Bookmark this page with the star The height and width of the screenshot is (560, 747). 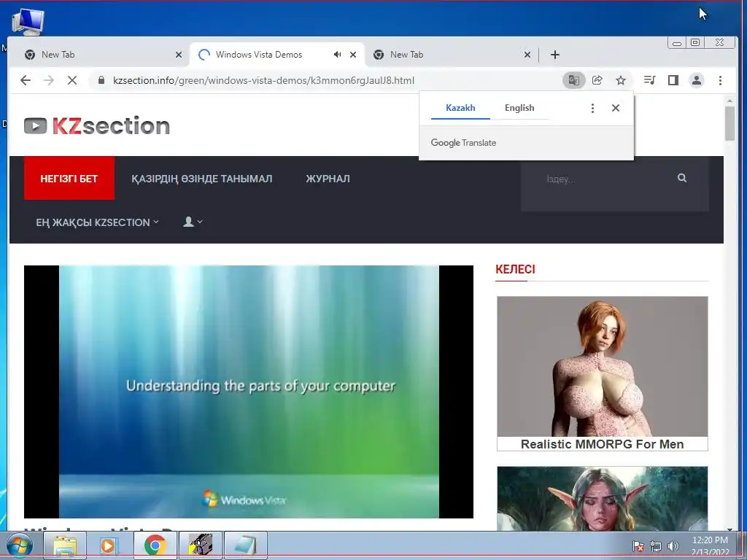(x=620, y=80)
